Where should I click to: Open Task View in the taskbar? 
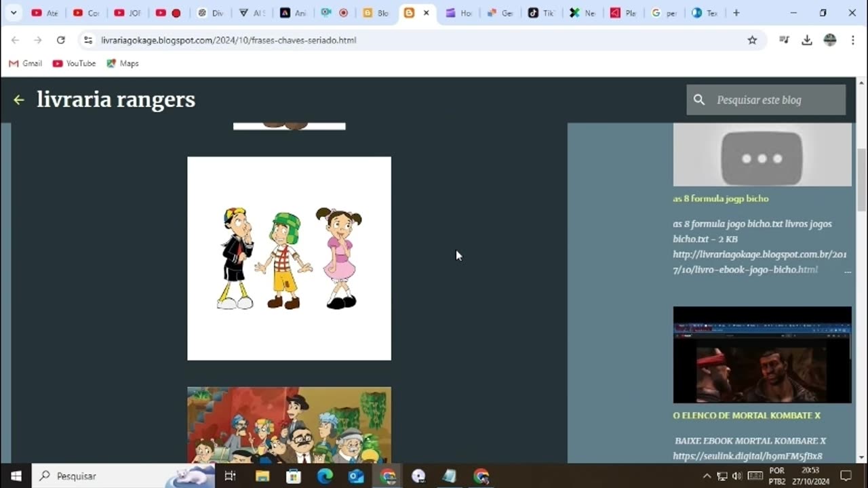[230, 476]
